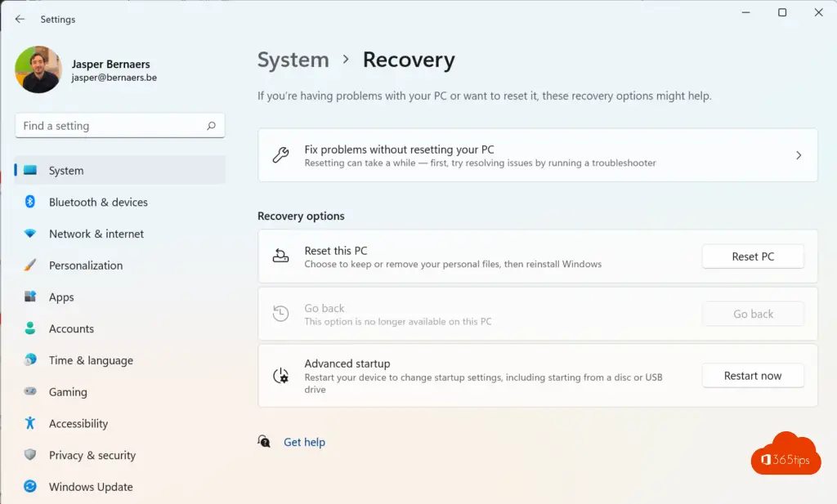The width and height of the screenshot is (837, 504).
Task: Click the Personalization paintbrush icon
Action: (x=30, y=265)
